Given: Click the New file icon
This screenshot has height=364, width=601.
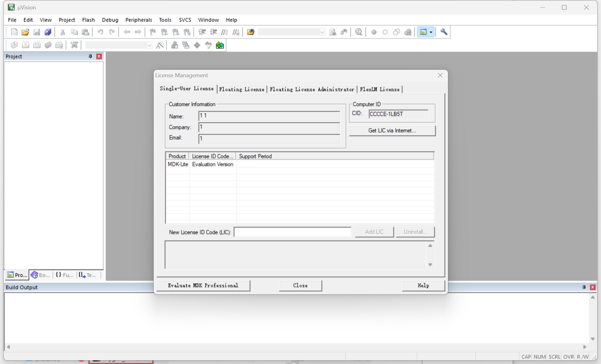Looking at the screenshot, I should pyautogui.click(x=14, y=32).
